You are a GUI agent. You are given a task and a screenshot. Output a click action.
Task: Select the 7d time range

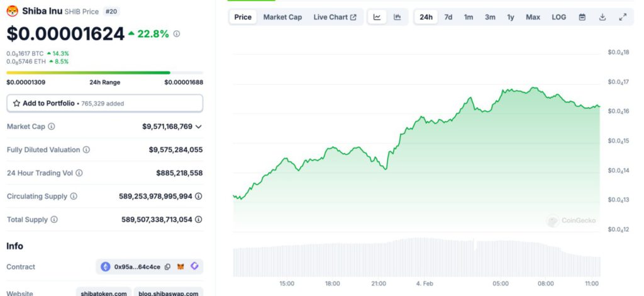coord(448,17)
